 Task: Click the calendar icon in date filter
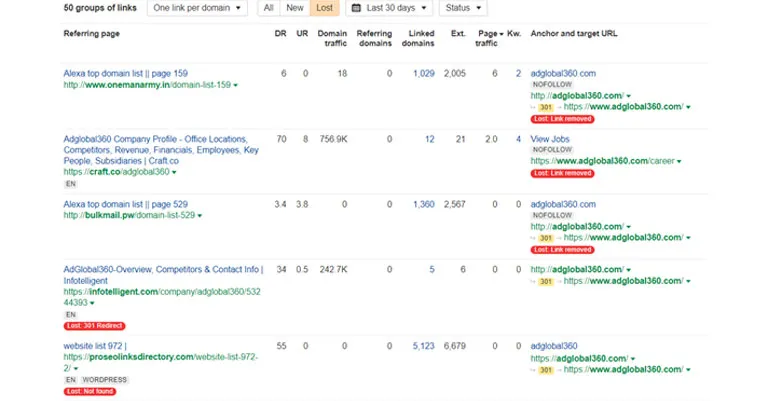pos(357,8)
